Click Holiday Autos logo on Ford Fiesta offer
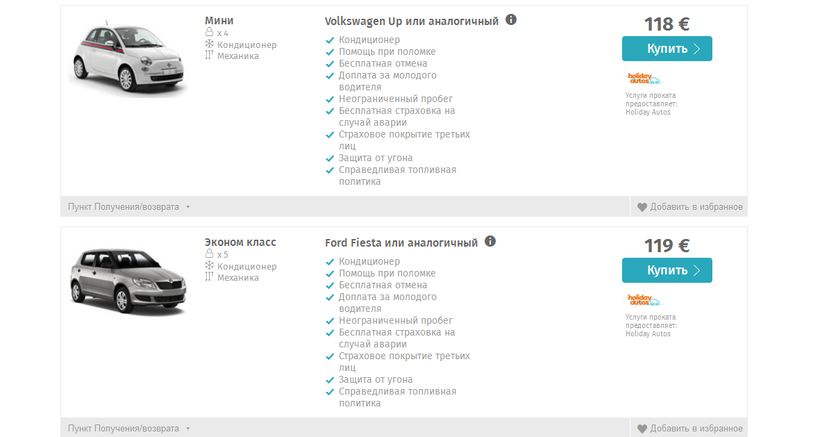Screen dimensions: 820x437 coord(644,300)
